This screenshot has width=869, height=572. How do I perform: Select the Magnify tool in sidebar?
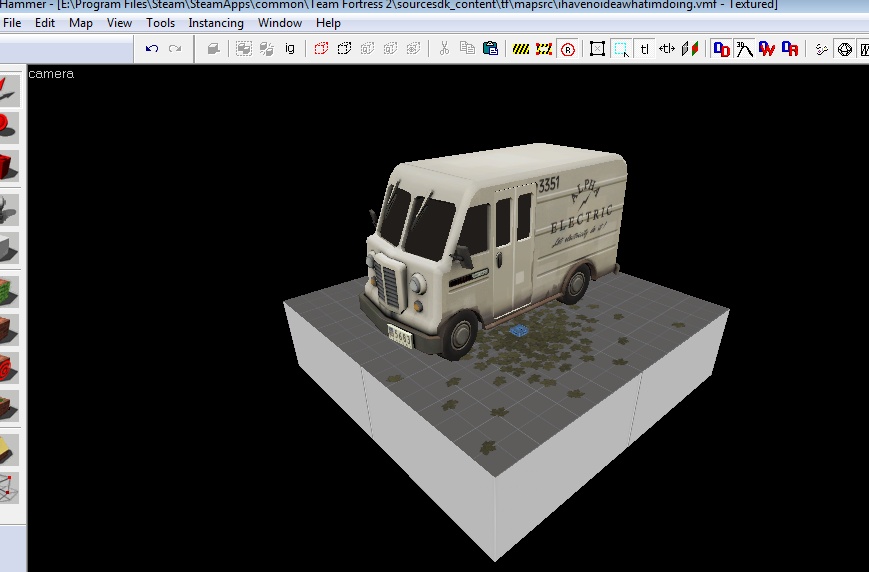(x=9, y=127)
